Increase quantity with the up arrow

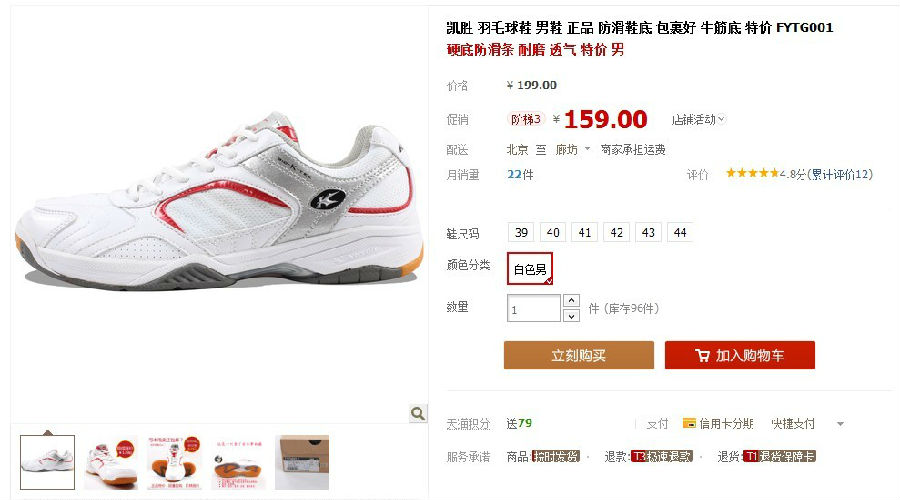point(571,301)
